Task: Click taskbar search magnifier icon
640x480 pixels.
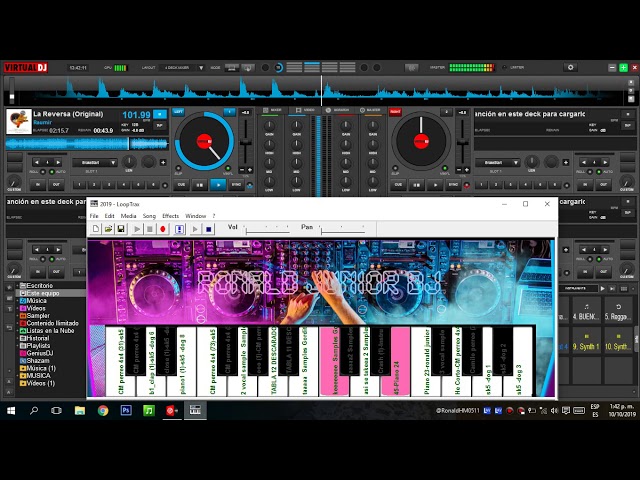Action: point(34,410)
